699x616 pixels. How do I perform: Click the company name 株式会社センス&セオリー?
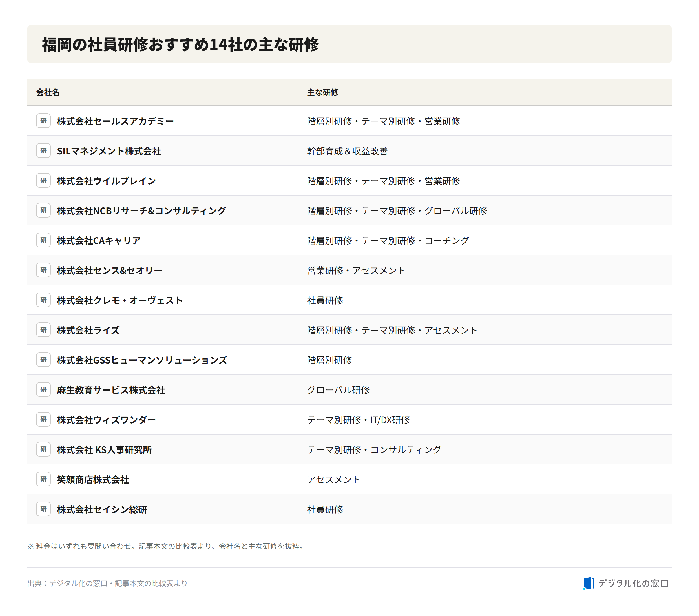110,271
